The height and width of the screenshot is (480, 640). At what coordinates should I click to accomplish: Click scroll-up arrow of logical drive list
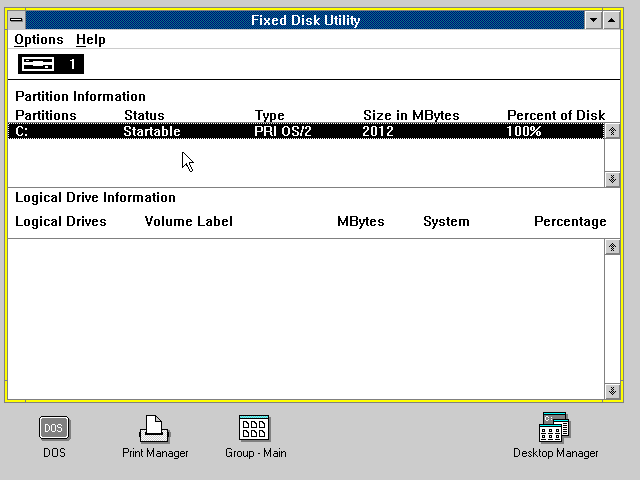pos(612,247)
